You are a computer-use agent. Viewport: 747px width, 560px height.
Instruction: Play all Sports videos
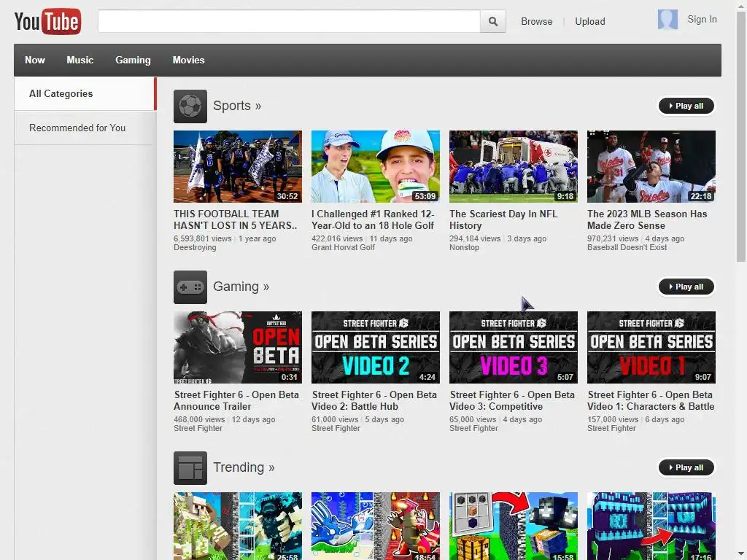(686, 106)
